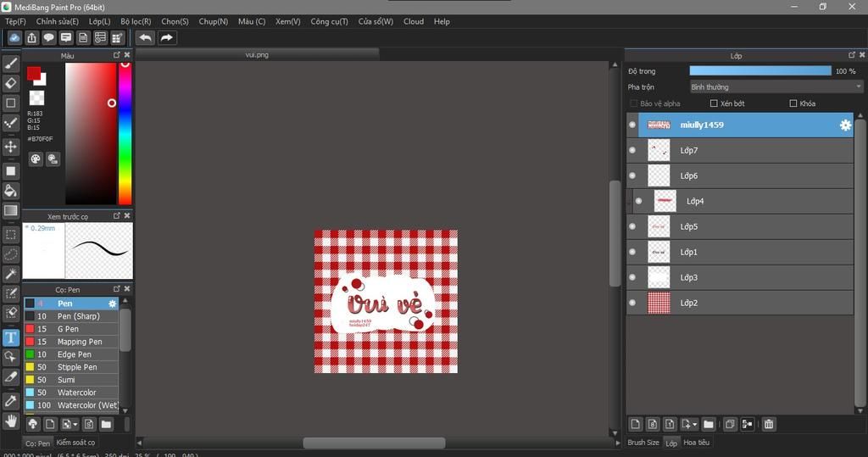
Task: Open the palette icon in color panel
Action: tap(36, 159)
